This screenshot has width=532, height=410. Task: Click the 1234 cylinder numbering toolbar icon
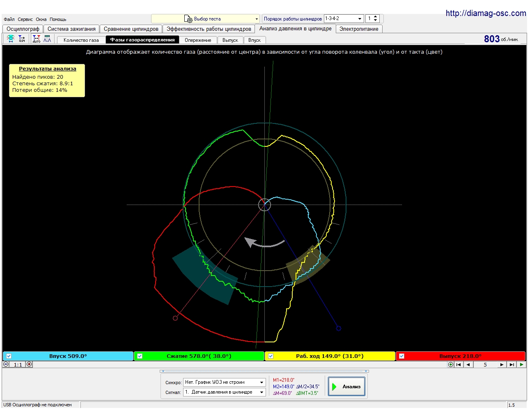click(x=22, y=39)
